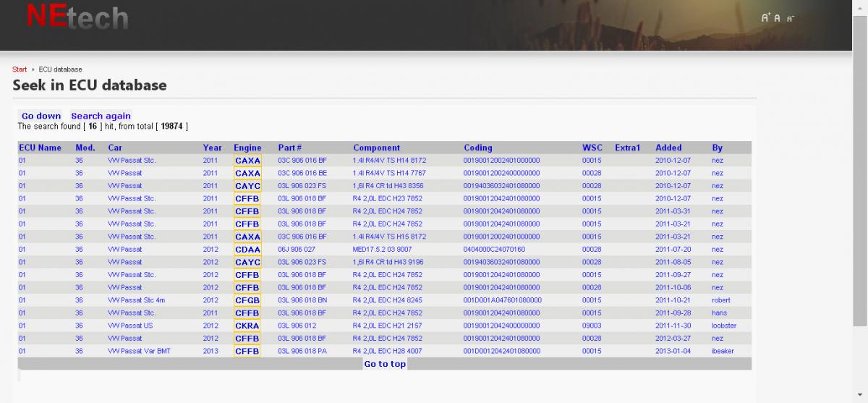
Task: Click the year 2013 cell
Action: click(x=210, y=351)
